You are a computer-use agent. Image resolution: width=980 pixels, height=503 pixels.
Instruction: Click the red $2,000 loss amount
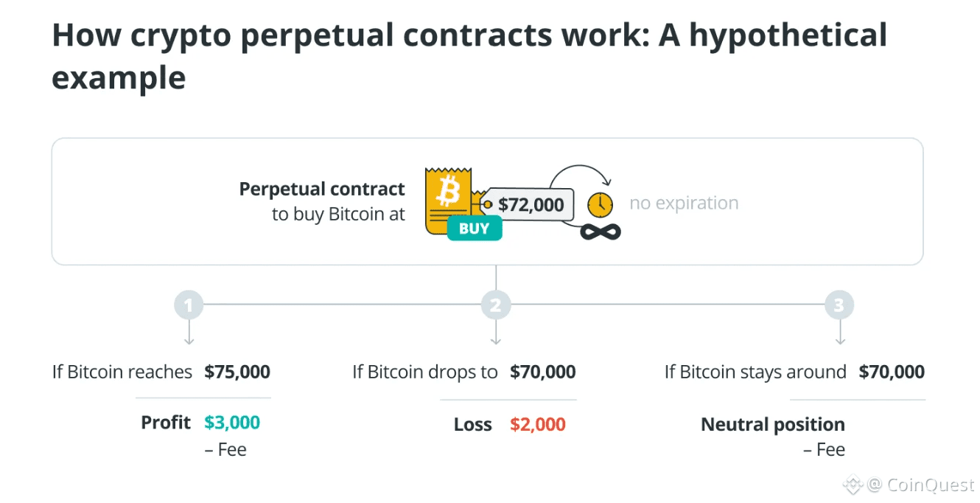538,425
